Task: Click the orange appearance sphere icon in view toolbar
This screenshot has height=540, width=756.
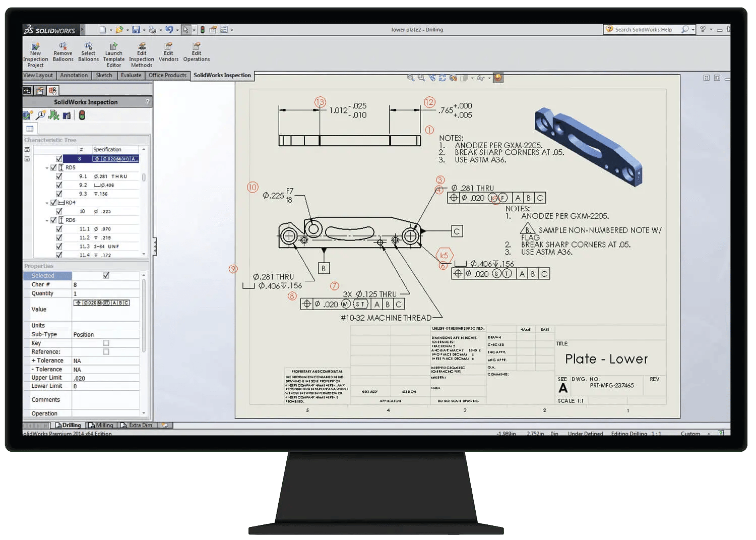Action: point(498,78)
